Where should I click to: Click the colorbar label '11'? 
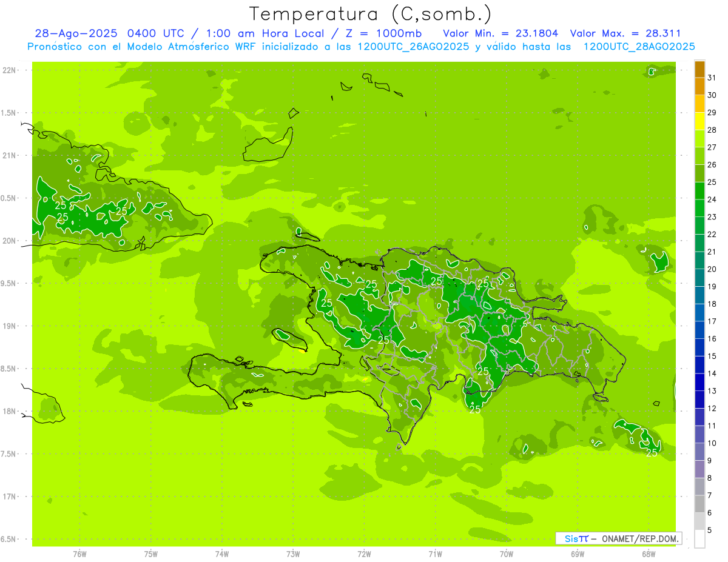pyautogui.click(x=712, y=426)
